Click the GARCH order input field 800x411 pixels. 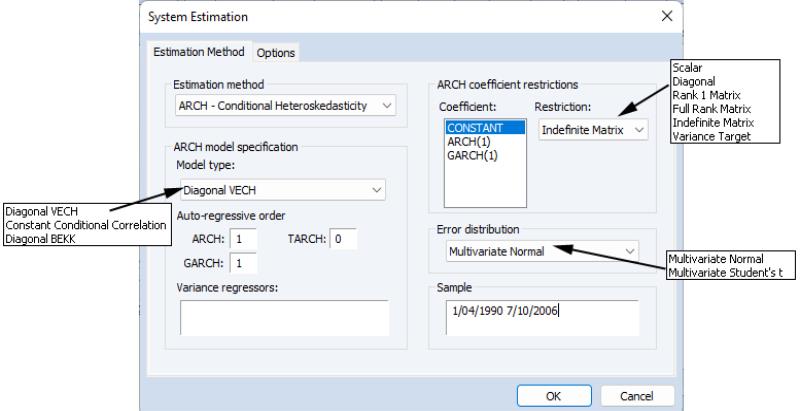tap(241, 262)
